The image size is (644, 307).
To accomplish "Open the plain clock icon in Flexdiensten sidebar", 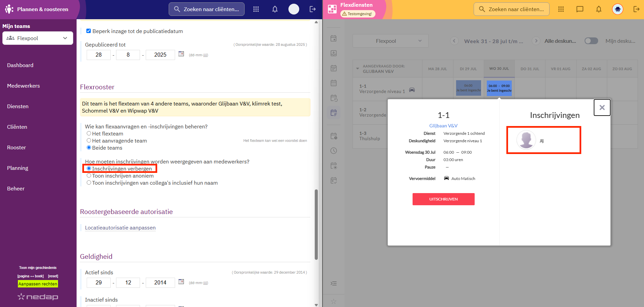I will pos(334,151).
